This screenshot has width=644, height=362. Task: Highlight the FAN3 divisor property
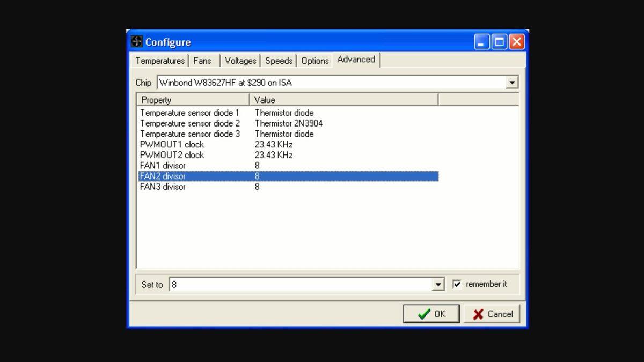pos(163,187)
